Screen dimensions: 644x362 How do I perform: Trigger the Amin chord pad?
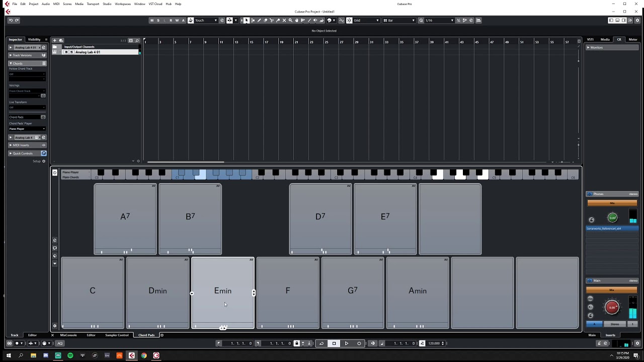tap(418, 293)
